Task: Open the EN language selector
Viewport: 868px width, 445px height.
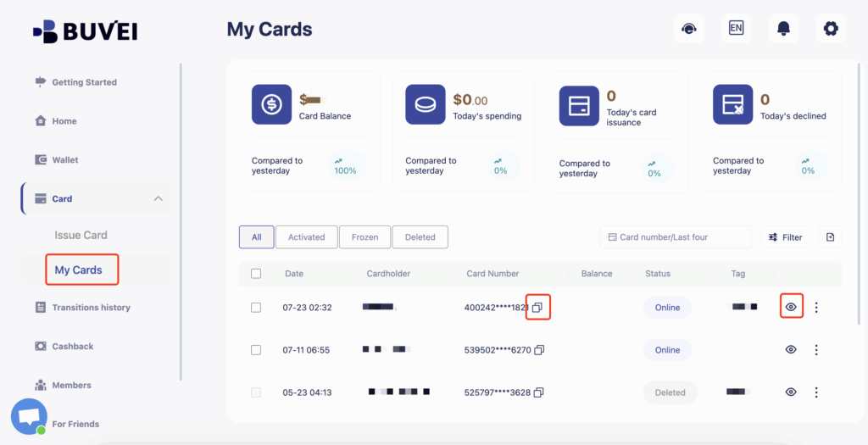Action: click(x=736, y=29)
